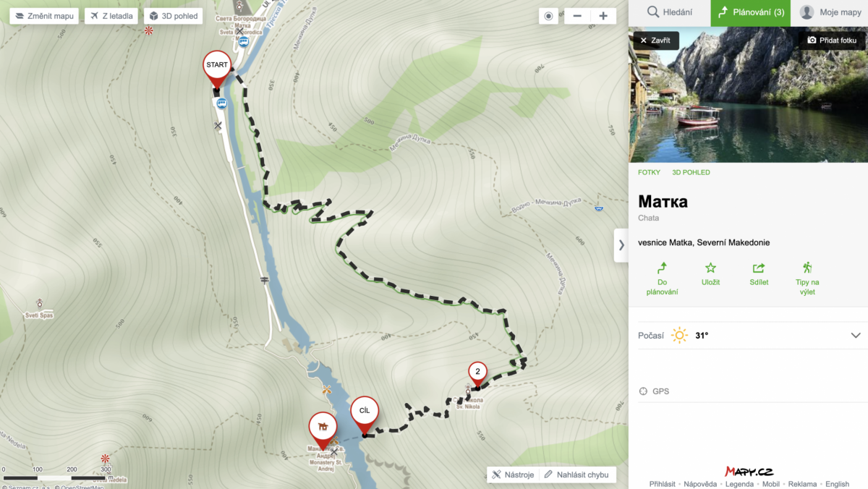Open the FOTKY link under the photo
Viewport: 868px width, 489px height.
coord(649,172)
